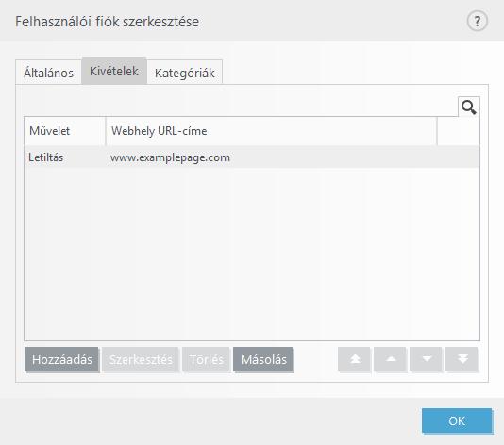Move entry to bottom with double-down arrow
The image size is (504, 445).
tap(462, 359)
